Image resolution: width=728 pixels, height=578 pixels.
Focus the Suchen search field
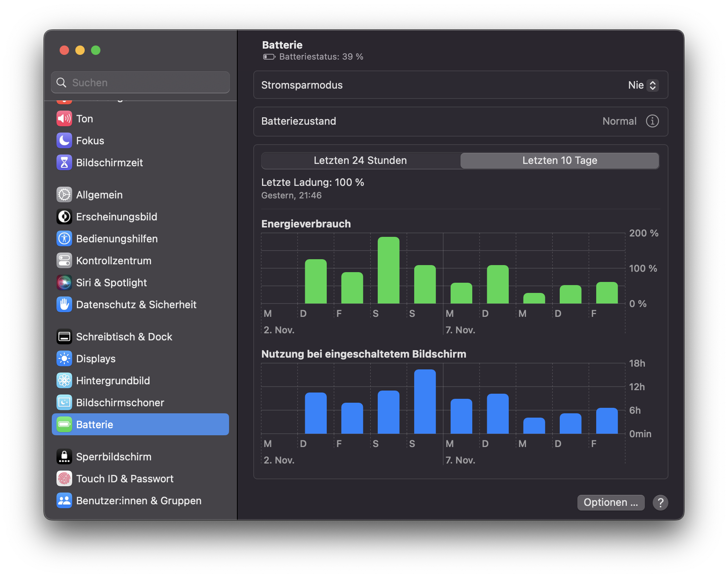click(140, 83)
